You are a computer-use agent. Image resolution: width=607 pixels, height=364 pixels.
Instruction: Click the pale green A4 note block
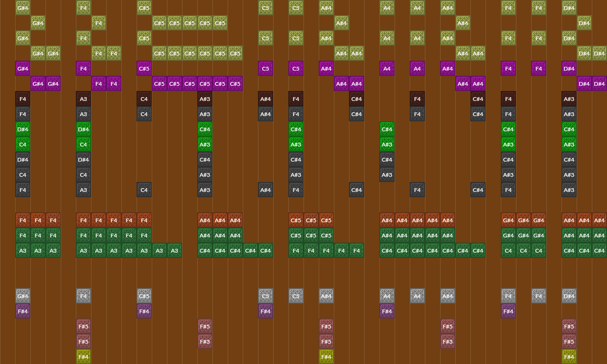click(387, 8)
